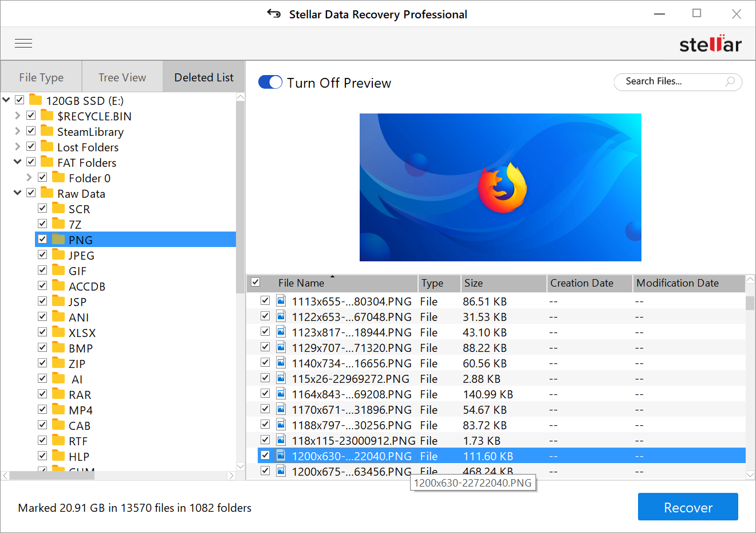Image resolution: width=756 pixels, height=533 pixels.
Task: Uncheck the select-all checkbox in file list header
Action: pos(255,282)
